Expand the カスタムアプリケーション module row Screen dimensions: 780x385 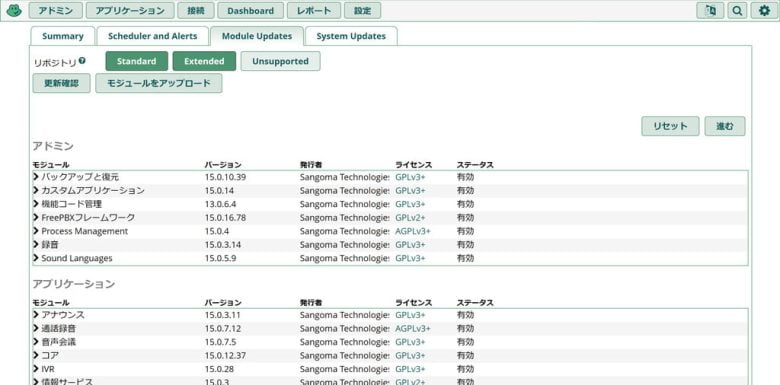click(x=390, y=191)
